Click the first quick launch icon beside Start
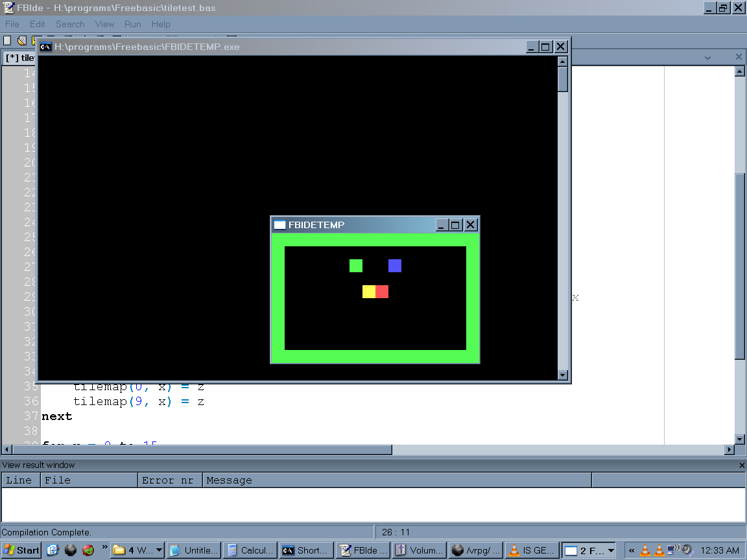Viewport: 747px width, 560px height. tap(53, 550)
